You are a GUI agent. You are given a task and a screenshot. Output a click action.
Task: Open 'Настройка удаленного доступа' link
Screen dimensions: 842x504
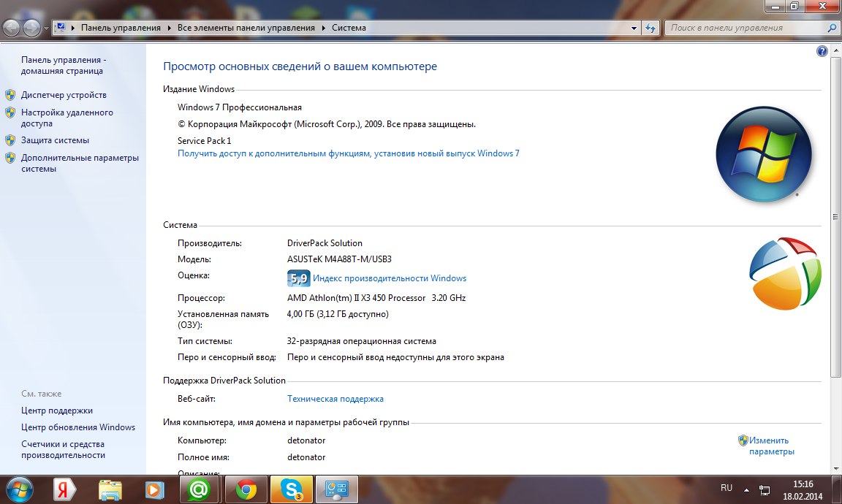[67, 118]
